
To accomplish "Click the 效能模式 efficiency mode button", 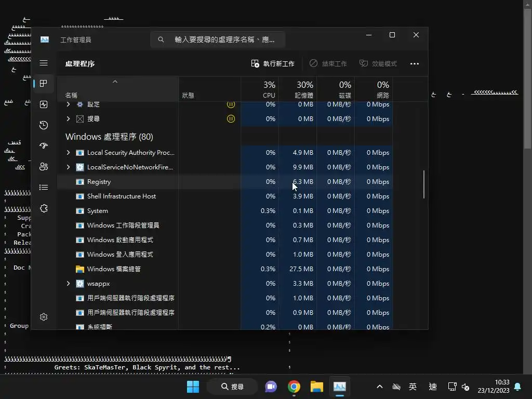I will point(378,63).
